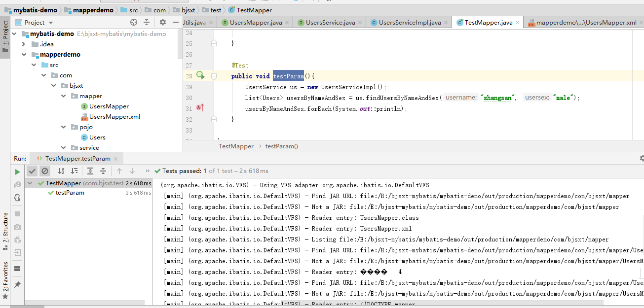The image size is (644, 308).
Task: Click the Exit process icon in Run sidebar
Action: [x=18, y=252]
